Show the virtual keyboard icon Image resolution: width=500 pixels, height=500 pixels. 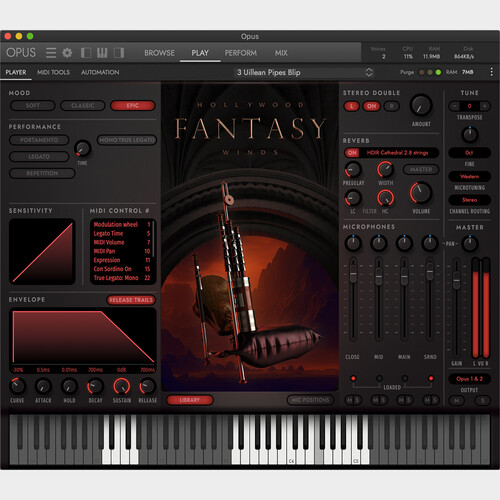click(x=102, y=53)
